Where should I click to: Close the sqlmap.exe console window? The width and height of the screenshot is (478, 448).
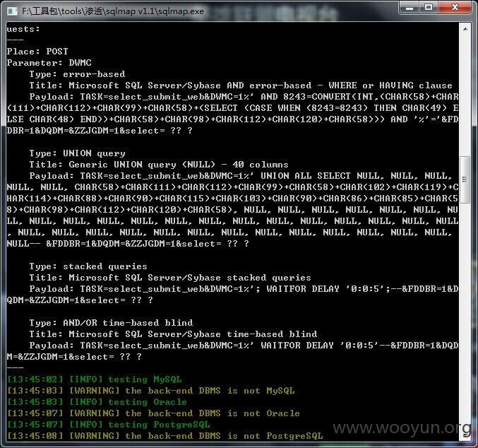coord(455,7)
